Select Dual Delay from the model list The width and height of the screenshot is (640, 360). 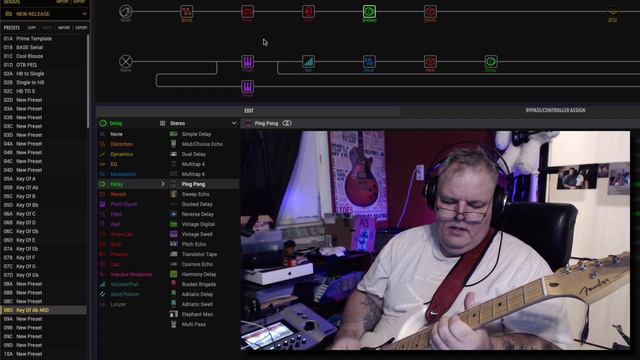pyautogui.click(x=193, y=154)
